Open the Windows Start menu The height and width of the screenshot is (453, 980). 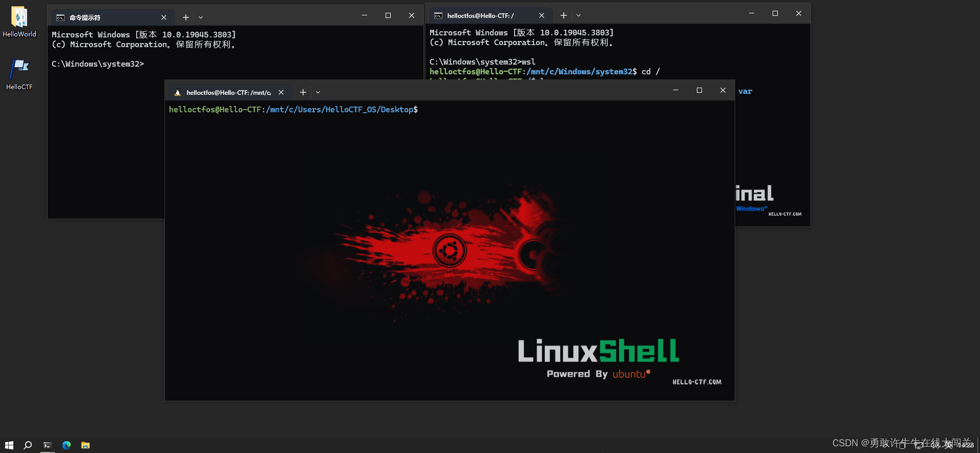[9, 445]
